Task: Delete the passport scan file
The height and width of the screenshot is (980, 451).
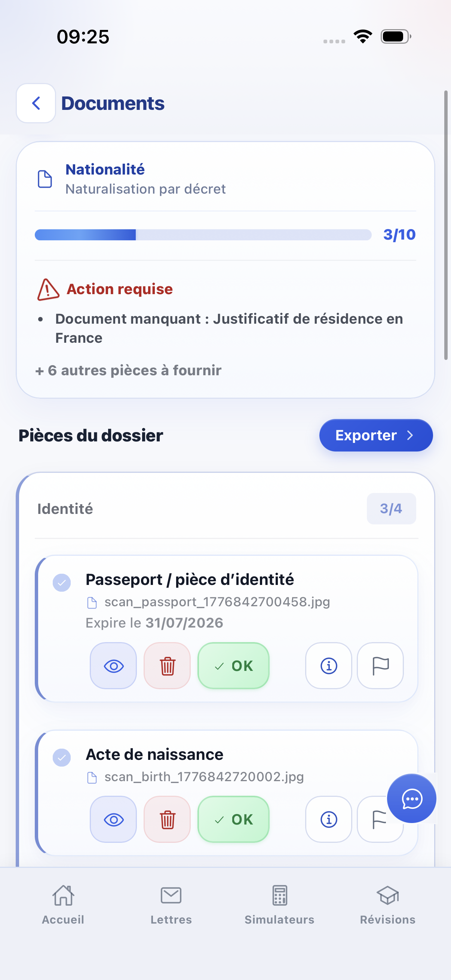Action: (x=167, y=666)
